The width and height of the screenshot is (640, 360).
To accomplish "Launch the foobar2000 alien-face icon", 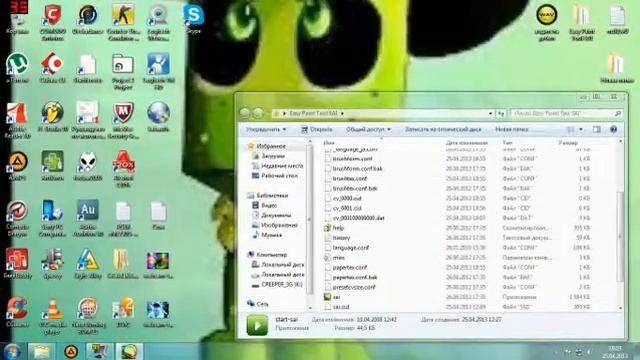I will [x=88, y=165].
